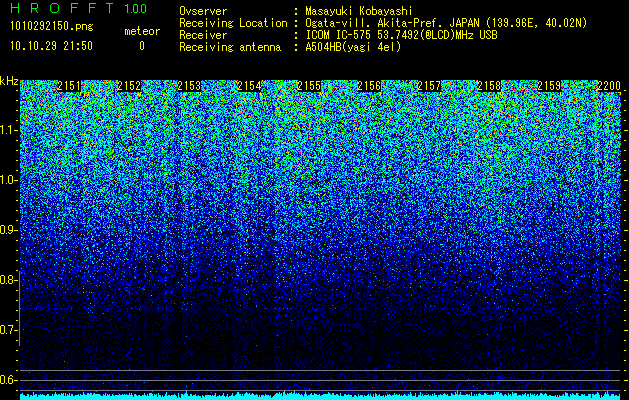Select receiver text ICOM IC-575 53.7492 MHz
The width and height of the screenshot is (629, 400).
[401, 35]
